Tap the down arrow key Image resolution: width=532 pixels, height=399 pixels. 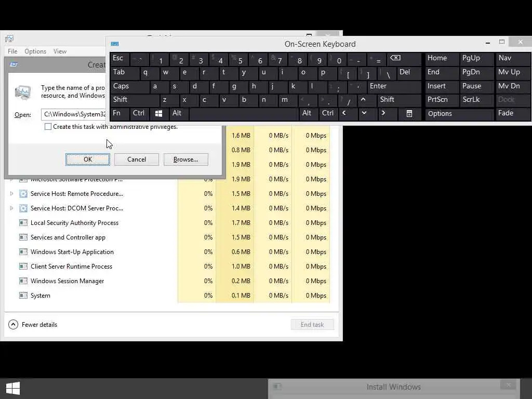click(x=364, y=113)
